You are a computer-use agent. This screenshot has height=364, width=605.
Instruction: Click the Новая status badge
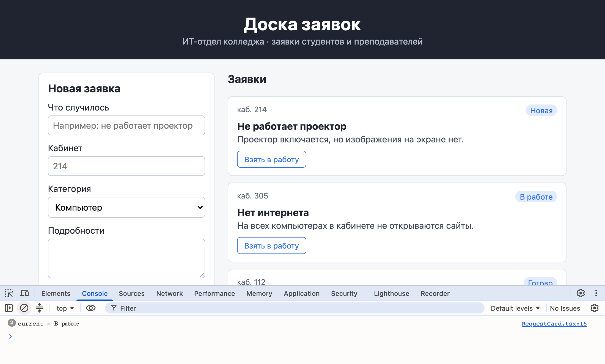point(541,111)
